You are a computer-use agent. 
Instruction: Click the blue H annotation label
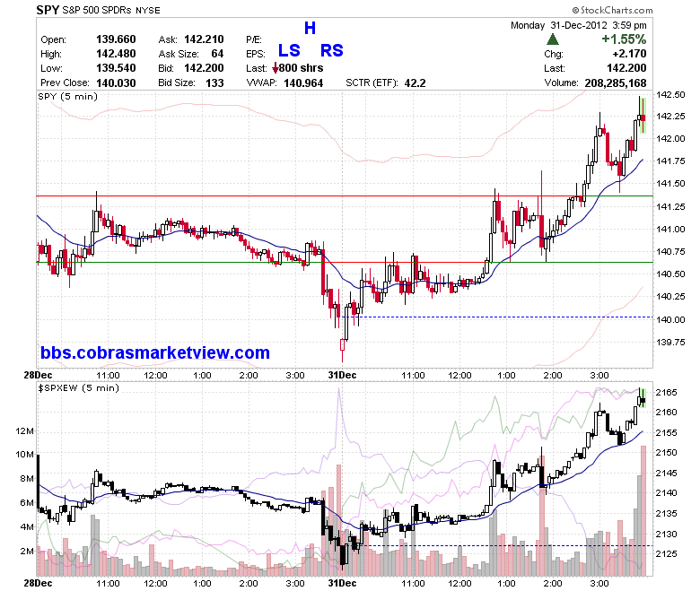310,28
